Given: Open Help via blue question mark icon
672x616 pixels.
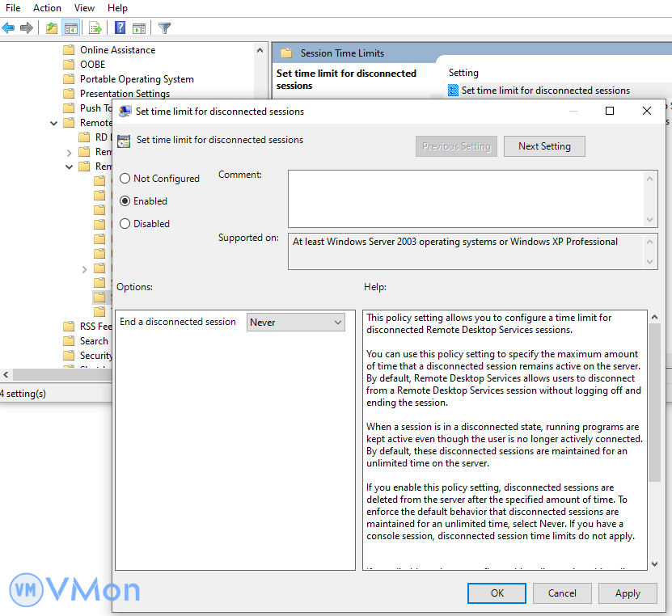Looking at the screenshot, I should [120, 28].
